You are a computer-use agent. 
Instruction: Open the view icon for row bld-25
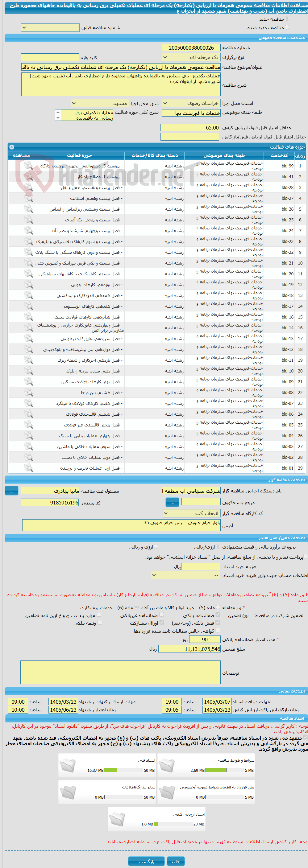coord(28,220)
